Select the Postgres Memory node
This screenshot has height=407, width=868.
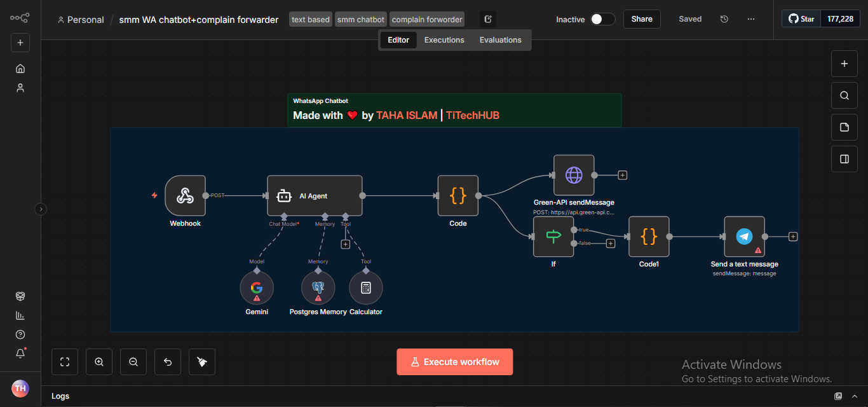coord(318,288)
